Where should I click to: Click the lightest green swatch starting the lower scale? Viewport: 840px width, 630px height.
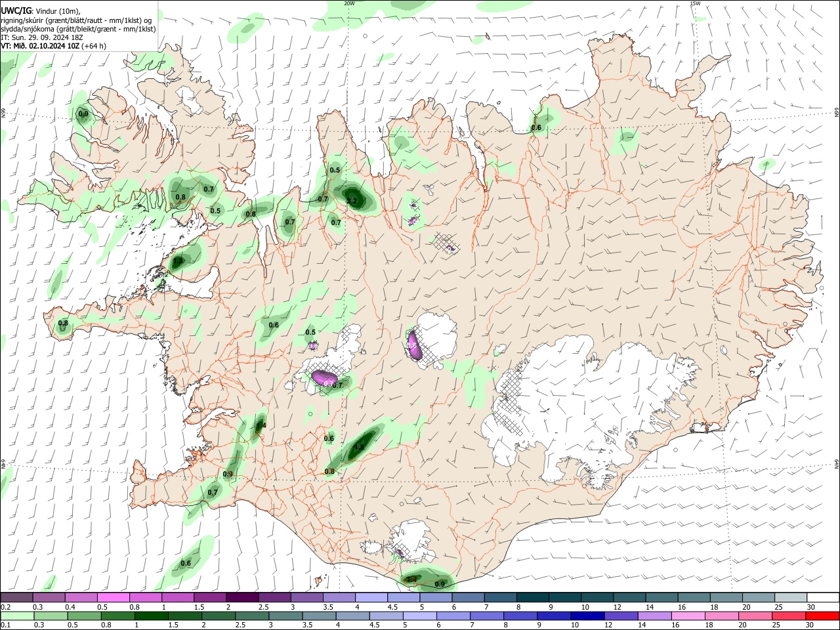[16, 616]
